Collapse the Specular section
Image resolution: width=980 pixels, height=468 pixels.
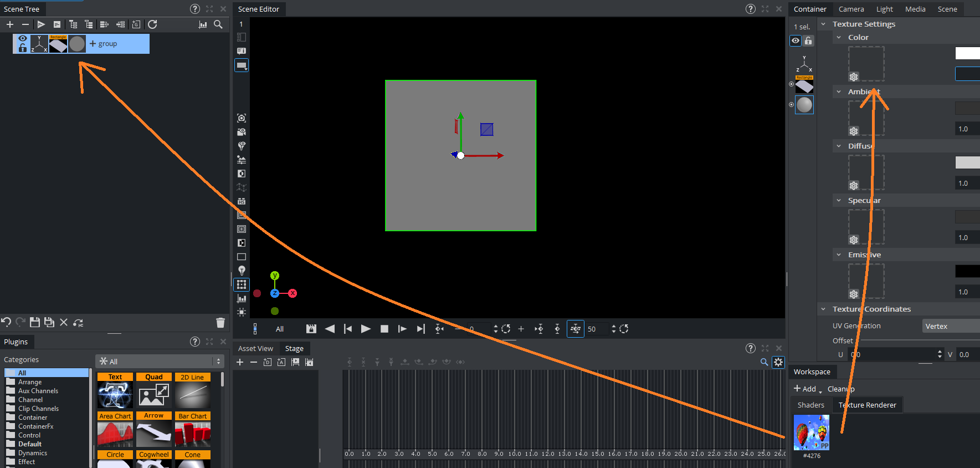pyautogui.click(x=839, y=200)
